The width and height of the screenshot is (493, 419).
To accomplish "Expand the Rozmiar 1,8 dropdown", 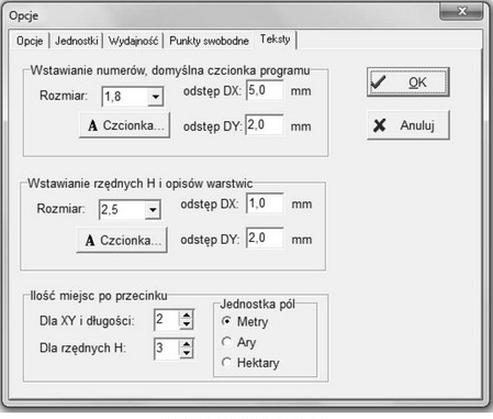I will click(x=155, y=97).
